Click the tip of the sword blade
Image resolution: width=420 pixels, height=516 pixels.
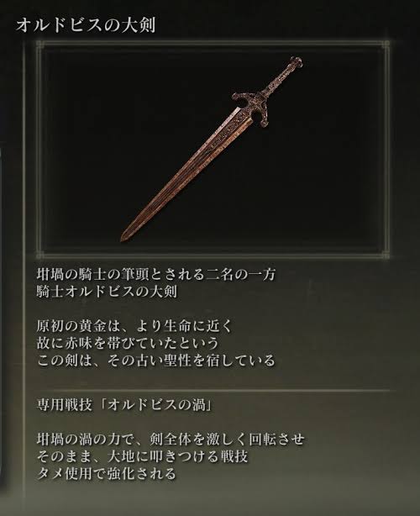pos(124,238)
